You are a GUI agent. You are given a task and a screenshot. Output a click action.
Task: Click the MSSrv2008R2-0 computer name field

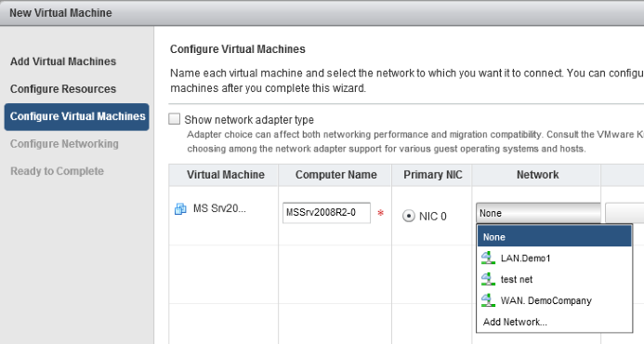pos(326,213)
